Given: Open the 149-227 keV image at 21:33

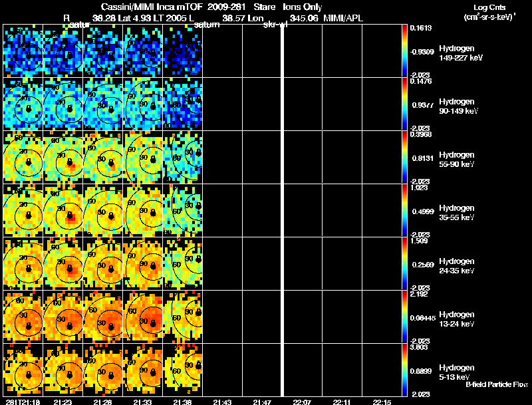Looking at the screenshot, I should 142,51.
